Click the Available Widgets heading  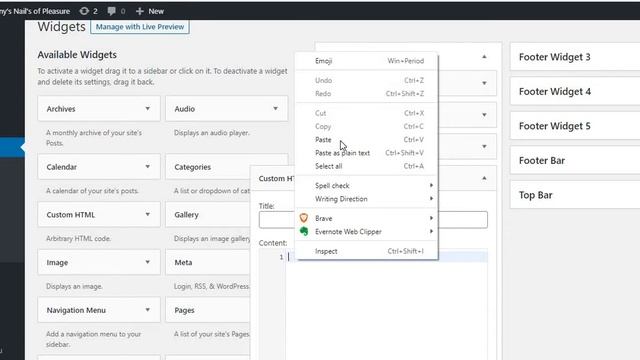coord(77,54)
